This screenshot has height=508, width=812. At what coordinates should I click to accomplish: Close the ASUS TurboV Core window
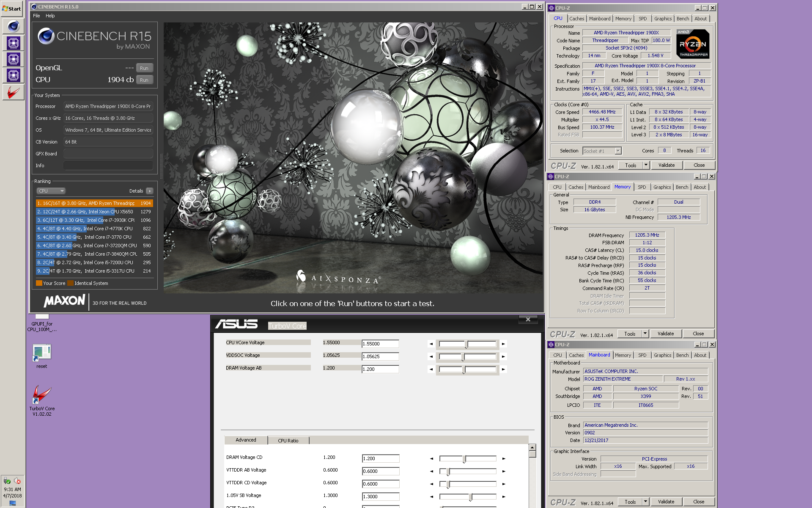[x=528, y=320]
